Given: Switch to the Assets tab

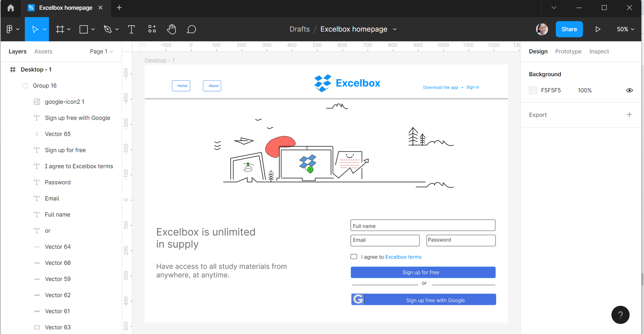Looking at the screenshot, I should 43,51.
